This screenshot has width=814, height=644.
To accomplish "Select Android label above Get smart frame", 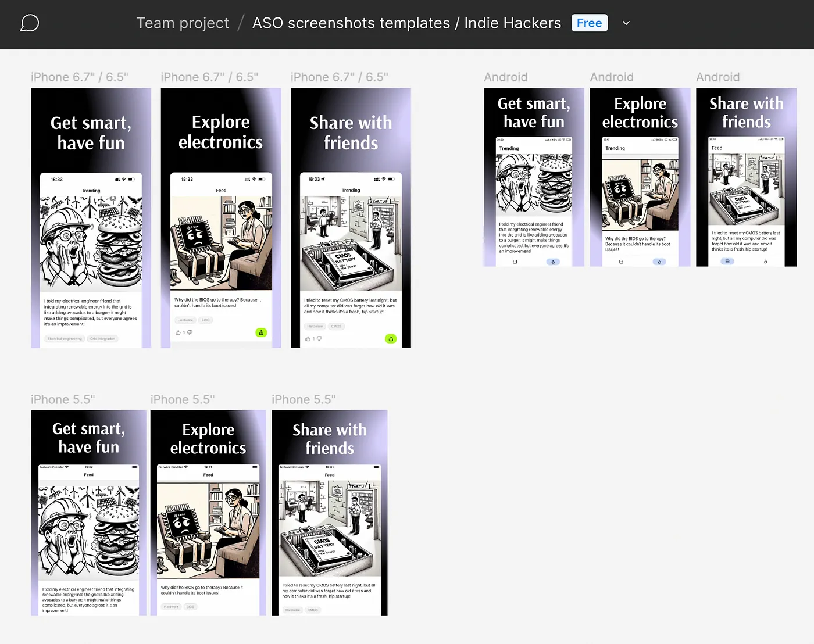I will (506, 77).
